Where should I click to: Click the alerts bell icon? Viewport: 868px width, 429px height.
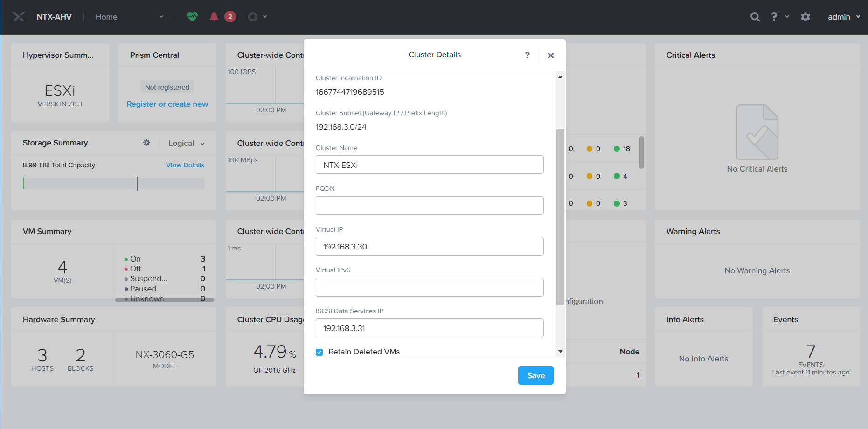tap(214, 17)
